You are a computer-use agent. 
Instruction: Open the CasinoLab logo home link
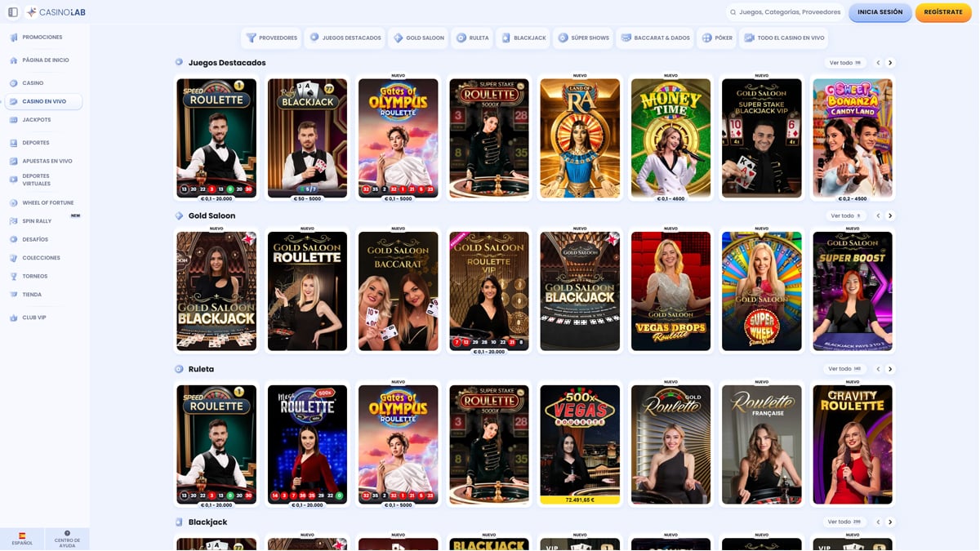(x=56, y=12)
